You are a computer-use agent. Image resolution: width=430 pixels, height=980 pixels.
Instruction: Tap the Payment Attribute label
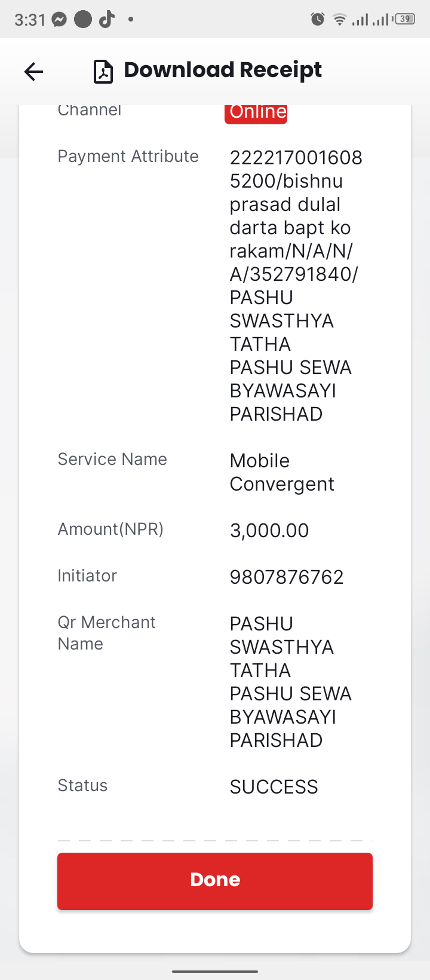128,157
